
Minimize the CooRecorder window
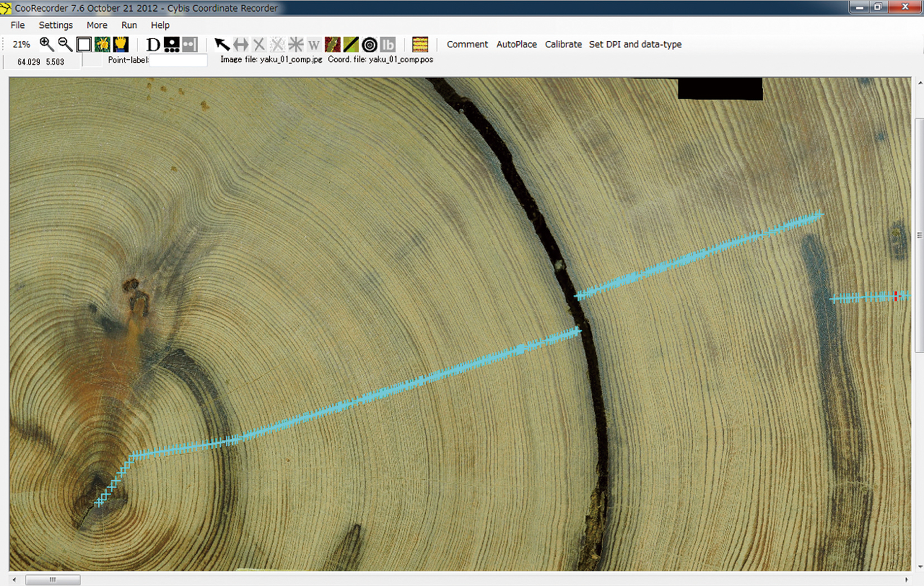pos(859,7)
